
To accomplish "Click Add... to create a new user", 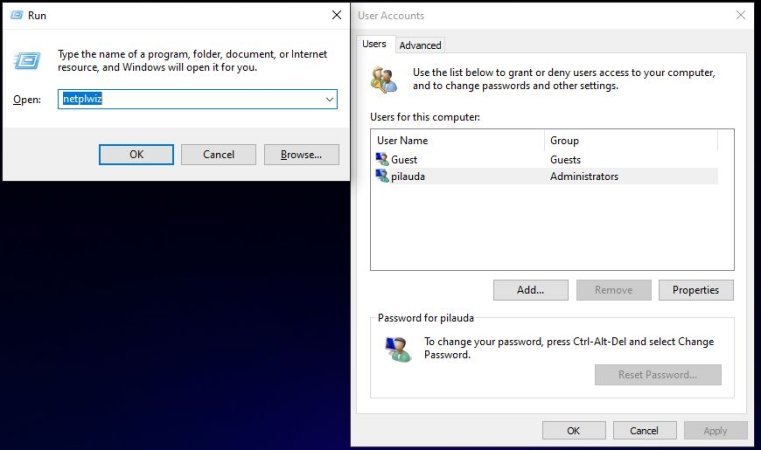I will [x=530, y=290].
